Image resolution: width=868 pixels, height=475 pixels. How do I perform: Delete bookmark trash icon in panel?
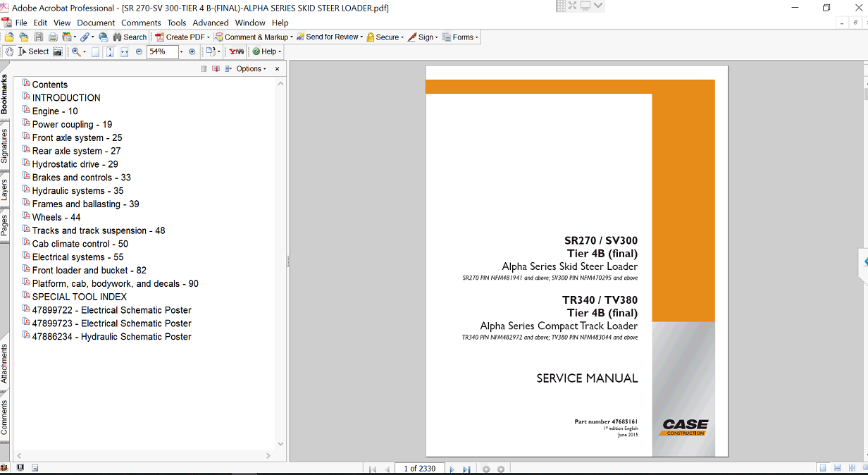tap(204, 69)
